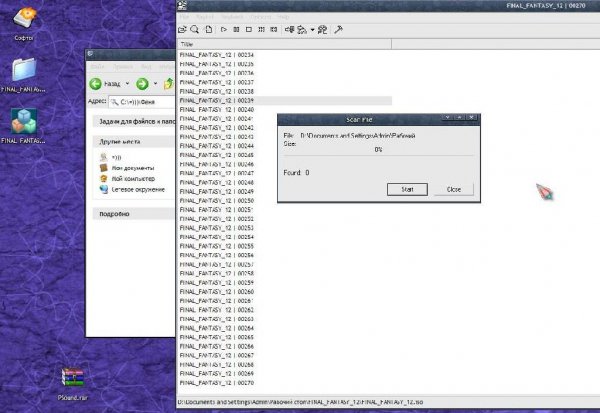Click the toolbar icon left of the hammer
This screenshot has height=413, width=600.
click(323, 29)
